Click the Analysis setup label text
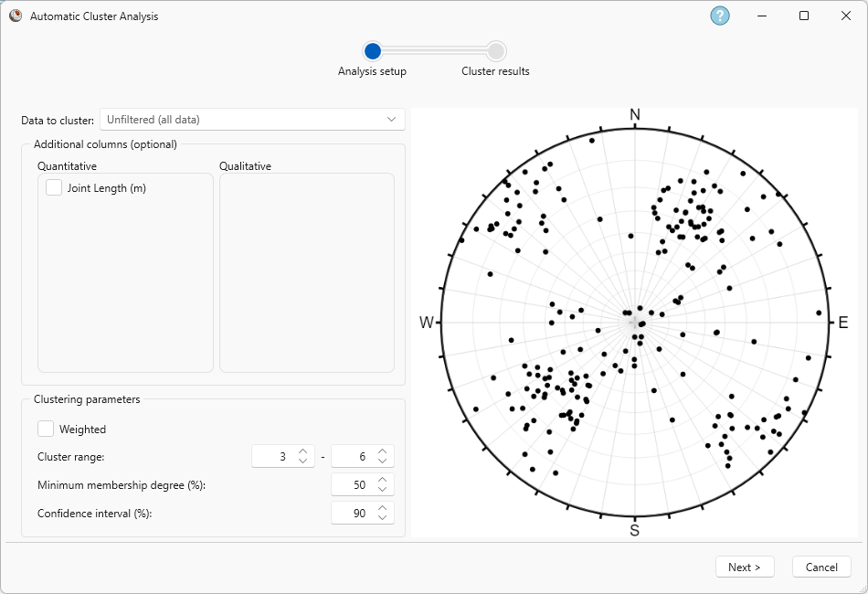868x594 pixels. pyautogui.click(x=372, y=71)
